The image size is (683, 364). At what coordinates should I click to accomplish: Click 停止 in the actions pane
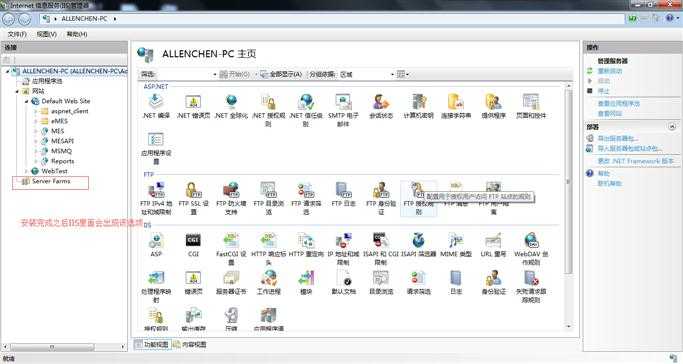(x=603, y=91)
